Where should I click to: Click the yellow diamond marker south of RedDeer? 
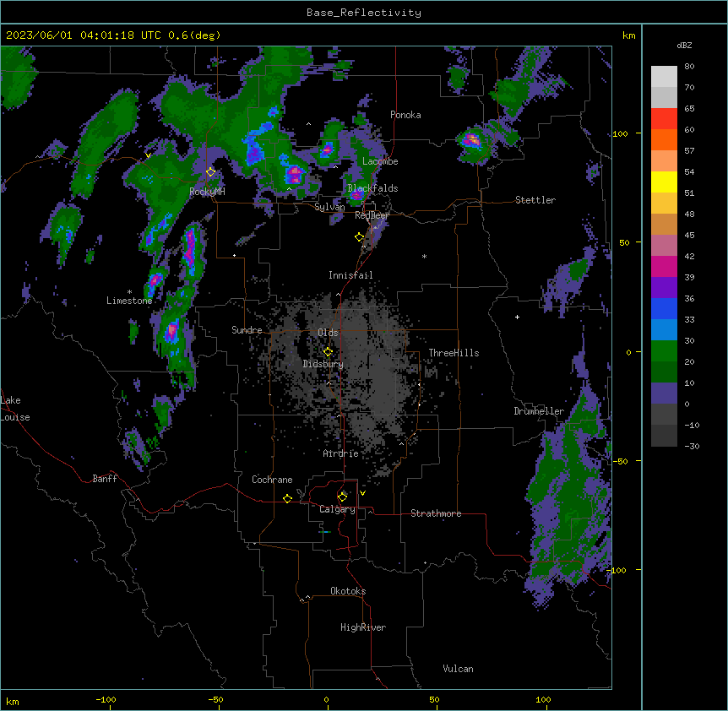click(x=360, y=237)
